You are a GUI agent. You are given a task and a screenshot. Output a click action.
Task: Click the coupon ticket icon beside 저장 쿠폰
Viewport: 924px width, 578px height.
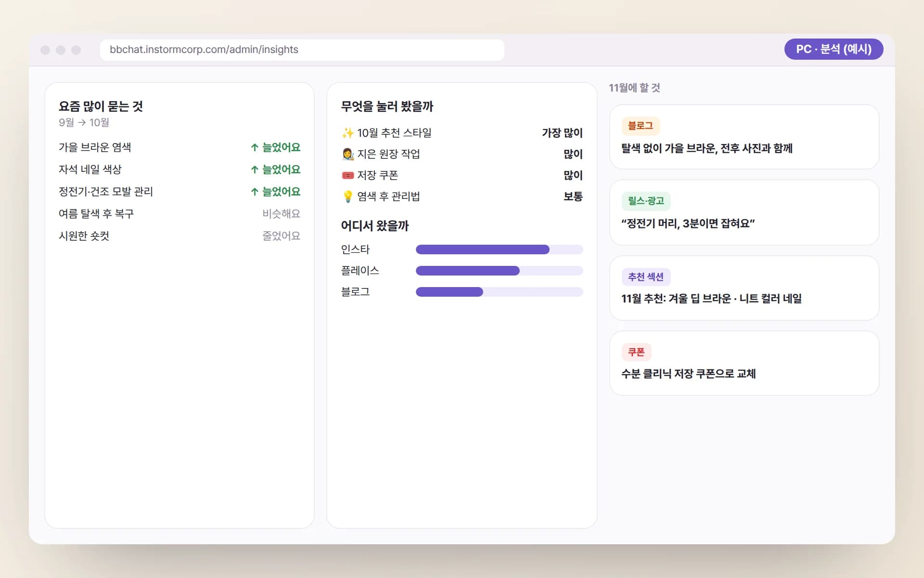(x=347, y=175)
